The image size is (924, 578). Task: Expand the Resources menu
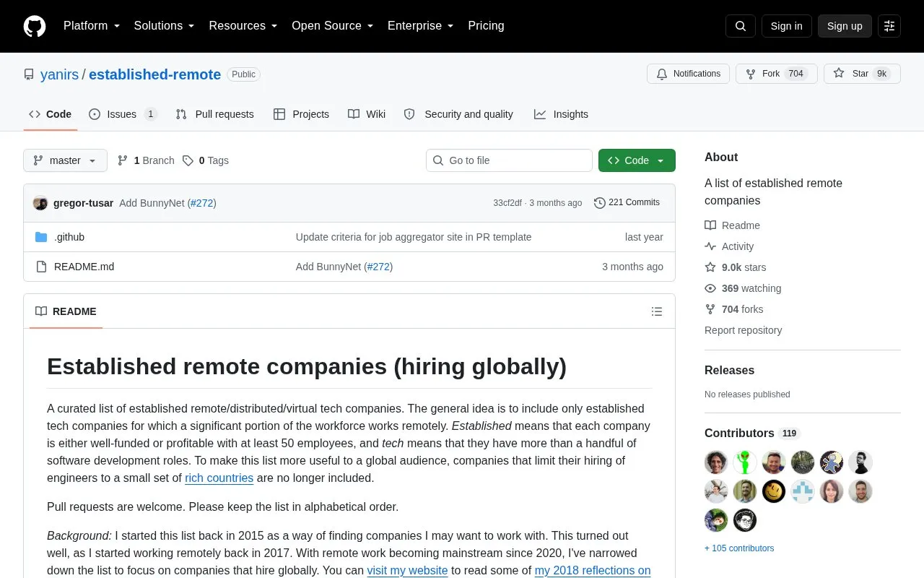pyautogui.click(x=243, y=26)
